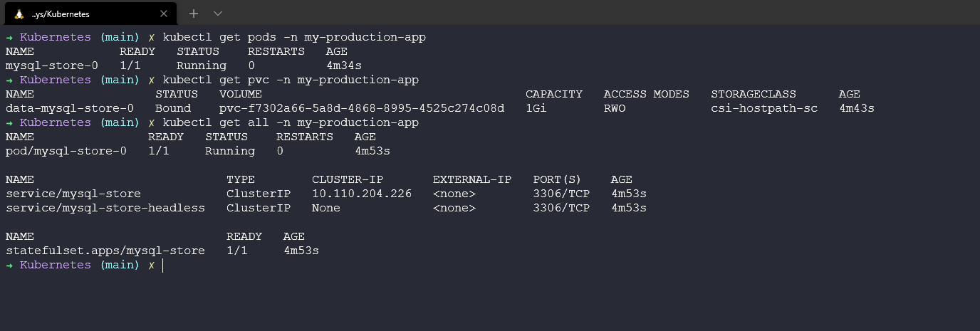Open a new terminal tab with plus button
Image resolution: width=980 pixels, height=331 pixels.
click(x=193, y=14)
